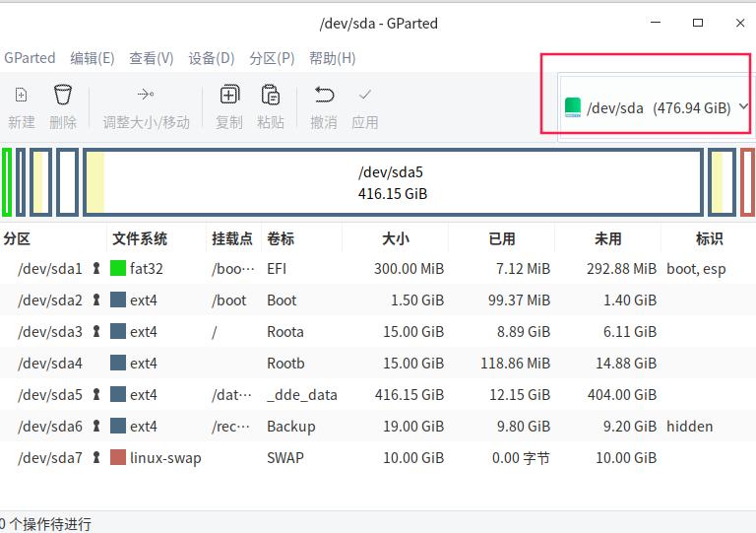This screenshot has width=756, height=533.
Task: Click the 300.00 MiB size cell
Action: [409, 268]
